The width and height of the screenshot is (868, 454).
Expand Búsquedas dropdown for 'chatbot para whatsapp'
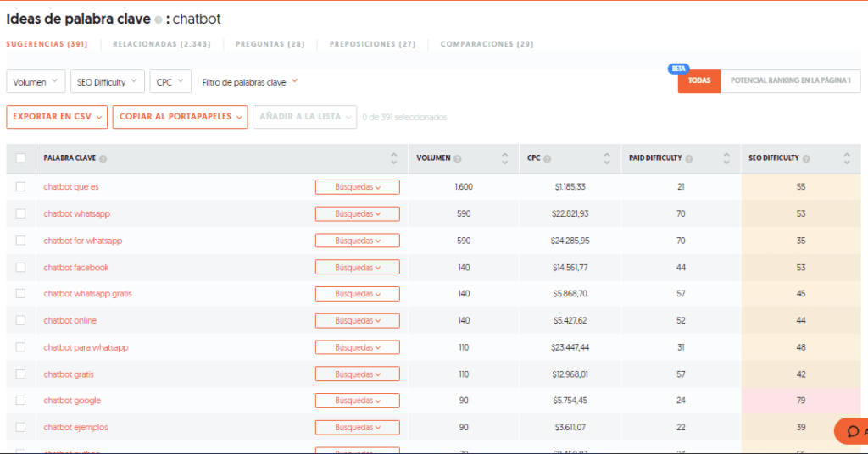[358, 347]
